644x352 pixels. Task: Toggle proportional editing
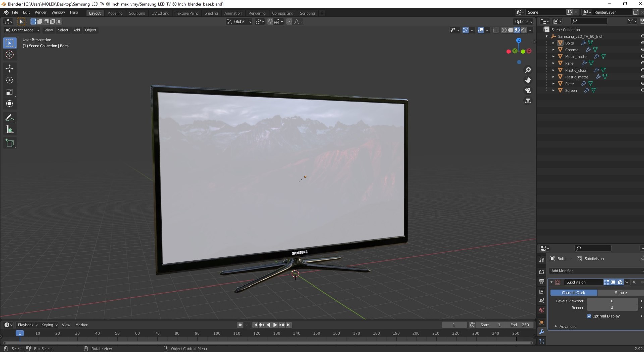[x=289, y=21]
